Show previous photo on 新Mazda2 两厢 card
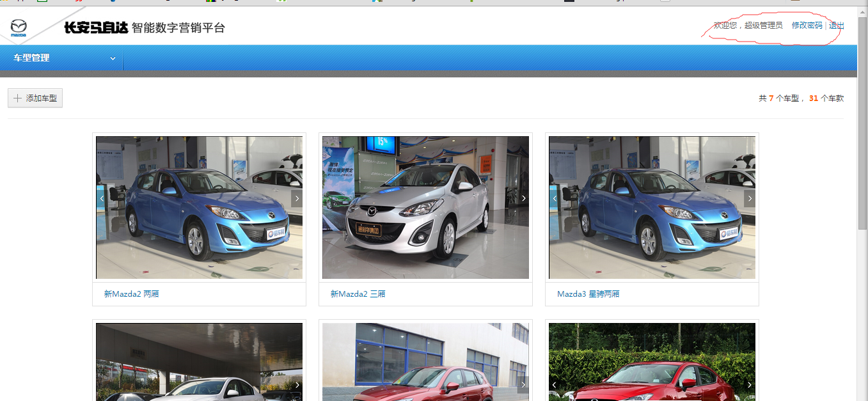Image resolution: width=868 pixels, height=401 pixels. (x=101, y=198)
